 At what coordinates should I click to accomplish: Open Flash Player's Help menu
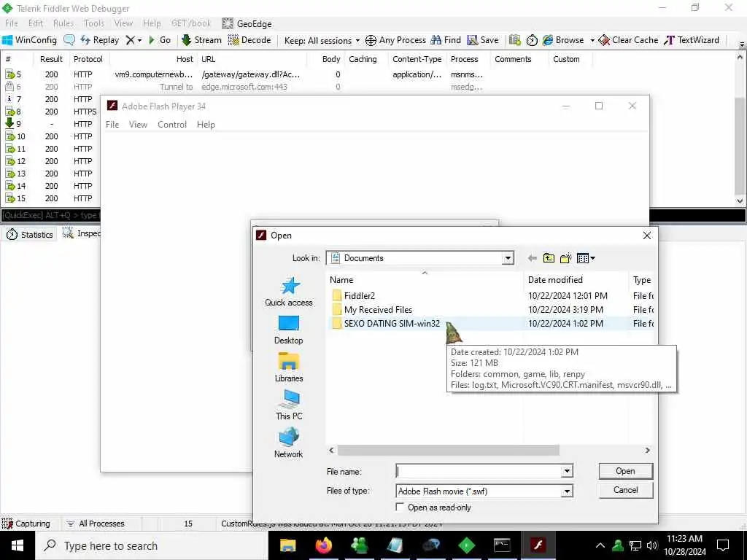coord(206,124)
